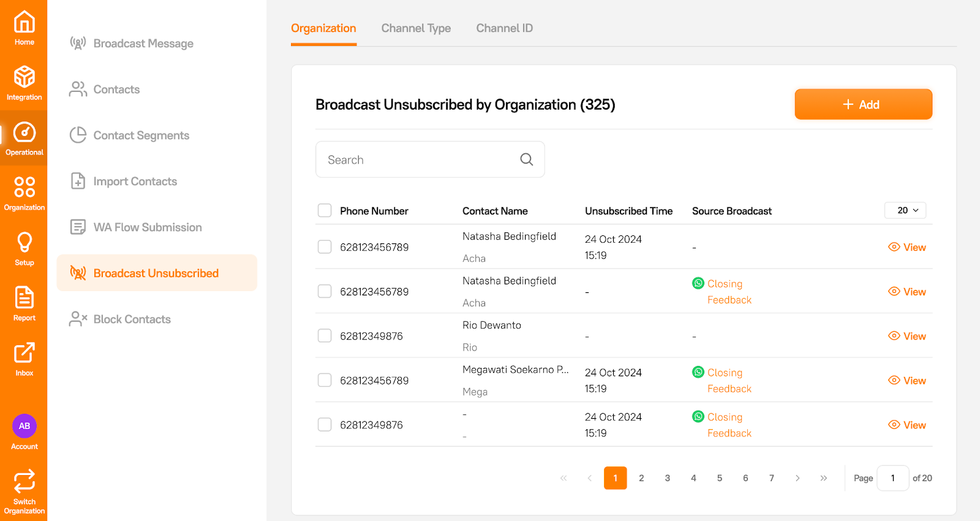Open the 20 rows-per-page dropdown
The image size is (980, 521).
coord(905,210)
